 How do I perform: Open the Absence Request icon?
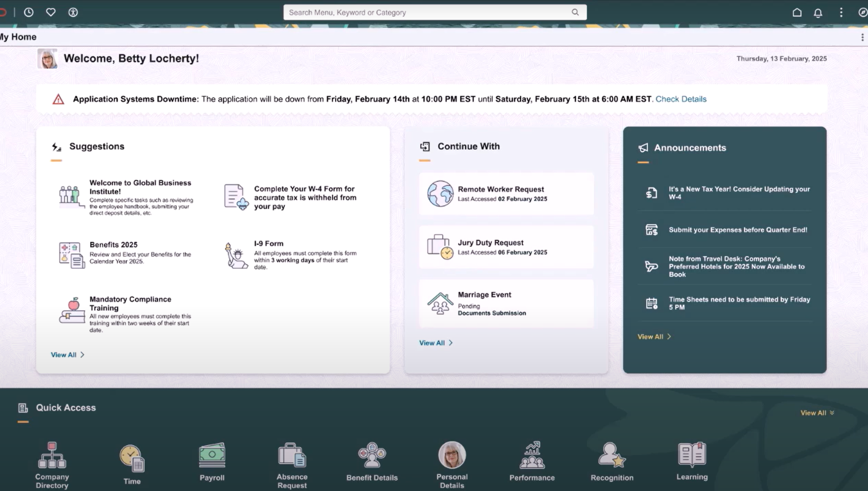[292, 456]
